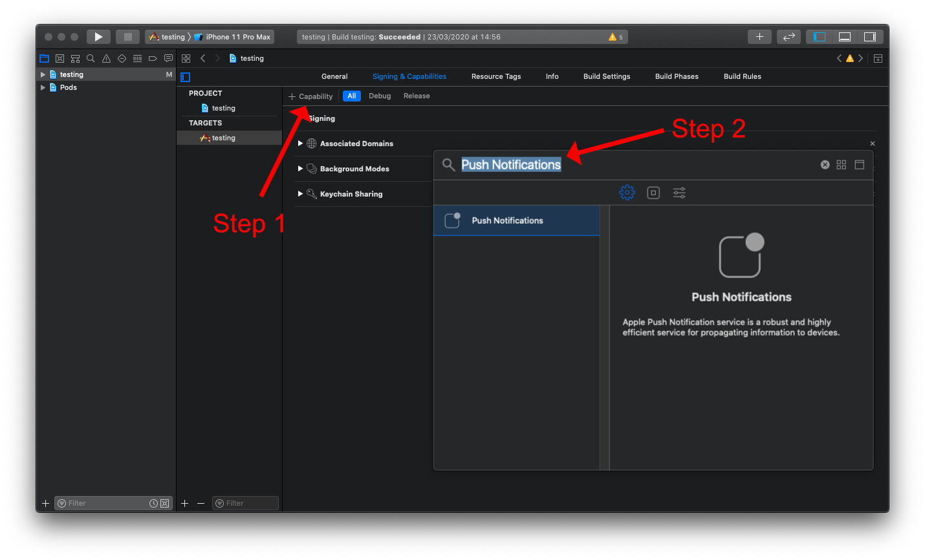Select the gear Capabilities library category
Image resolution: width=925 pixels, height=560 pixels.
coord(627,193)
